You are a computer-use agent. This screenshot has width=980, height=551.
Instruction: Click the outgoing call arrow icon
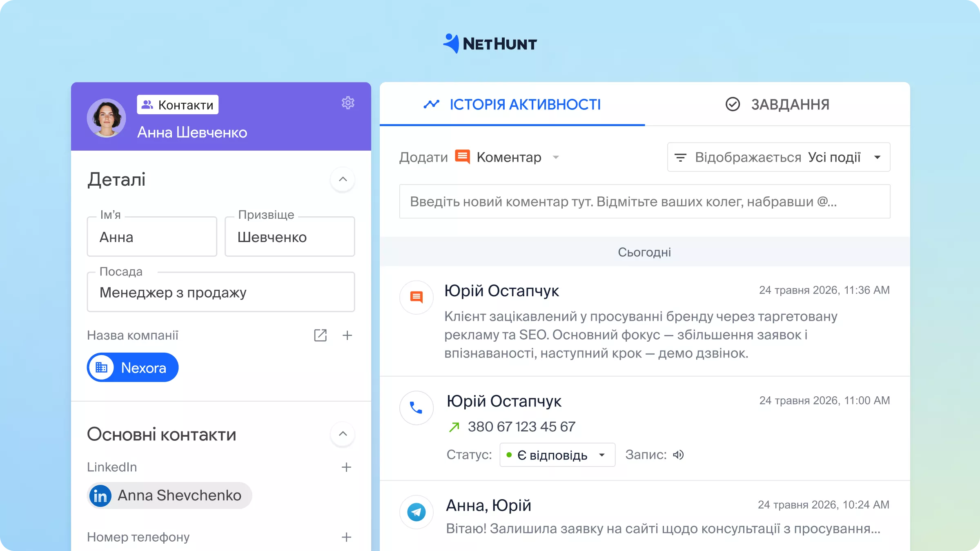tap(454, 427)
